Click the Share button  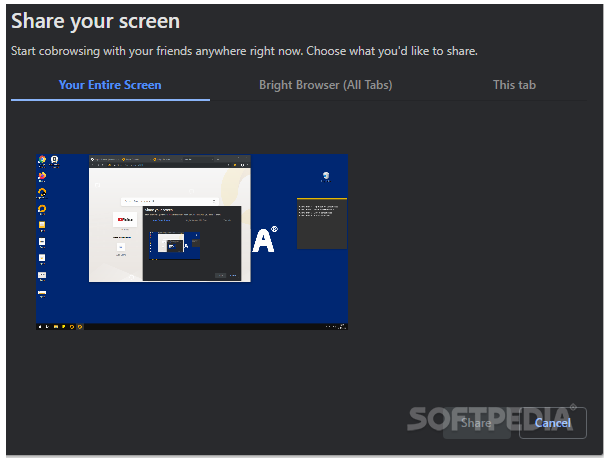[476, 423]
